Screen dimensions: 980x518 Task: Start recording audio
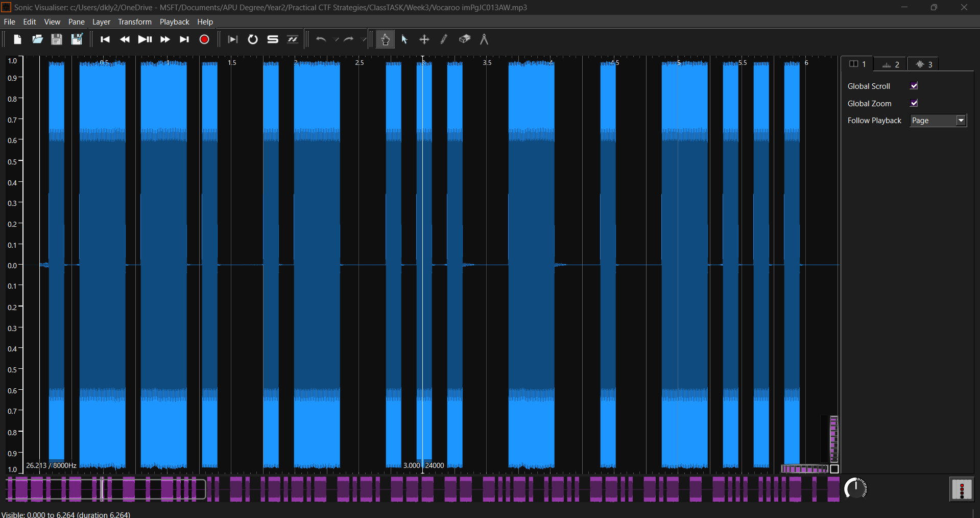pos(204,39)
